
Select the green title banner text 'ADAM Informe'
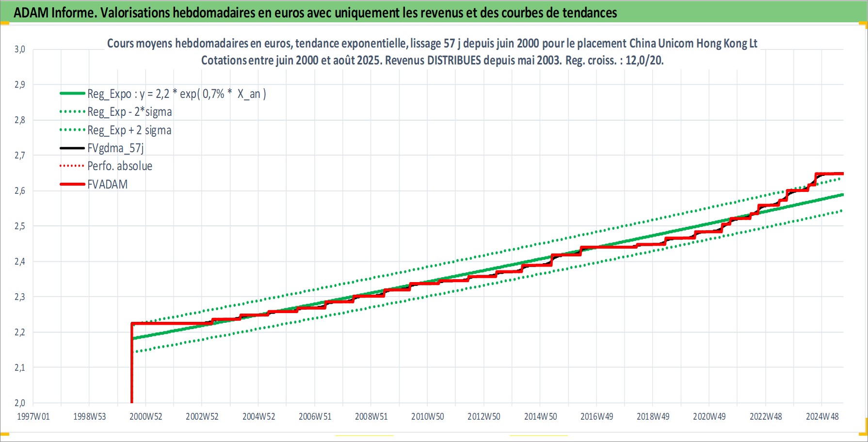click(x=55, y=13)
